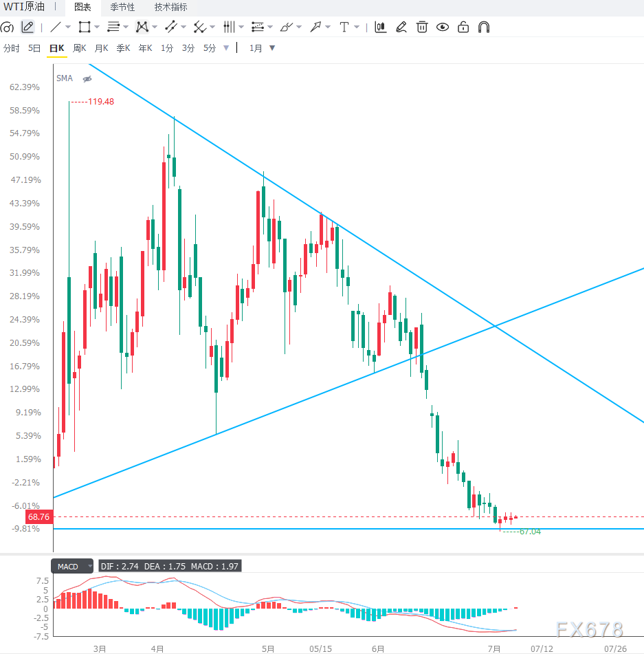Viewport: 644px width, 654px height.
Task: Select the arrow drawing tool
Action: pyautogui.click(x=315, y=27)
